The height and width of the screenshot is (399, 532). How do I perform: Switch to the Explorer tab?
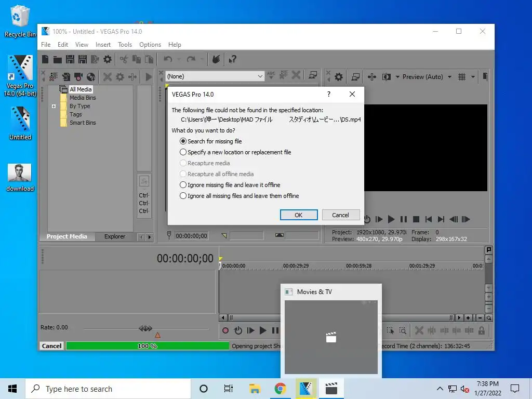[115, 236]
